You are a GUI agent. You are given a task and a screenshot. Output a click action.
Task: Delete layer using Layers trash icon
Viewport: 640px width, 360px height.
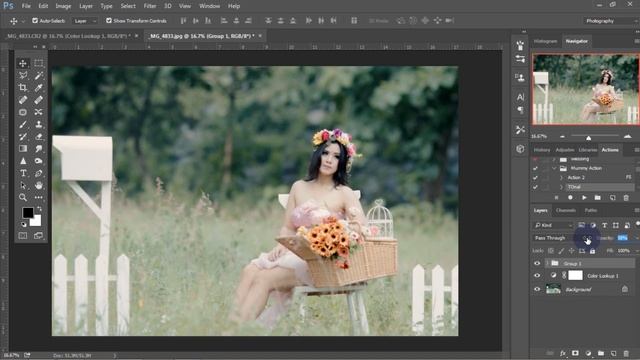(x=626, y=353)
